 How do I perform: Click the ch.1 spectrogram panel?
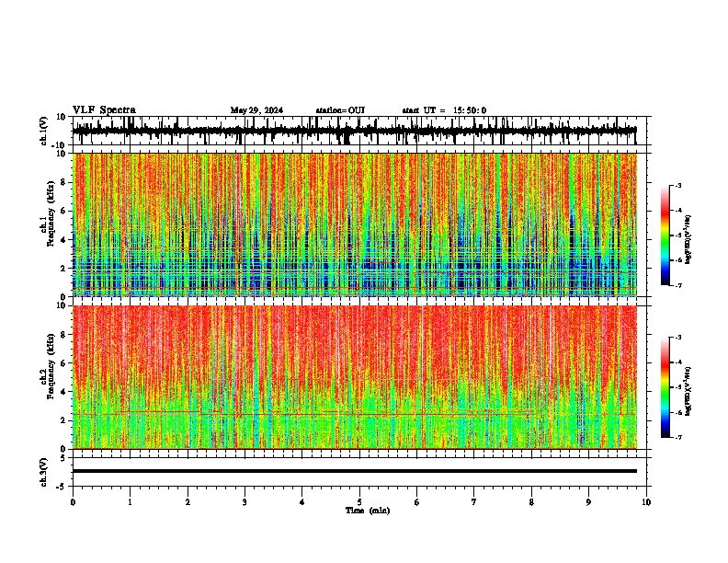[354, 224]
